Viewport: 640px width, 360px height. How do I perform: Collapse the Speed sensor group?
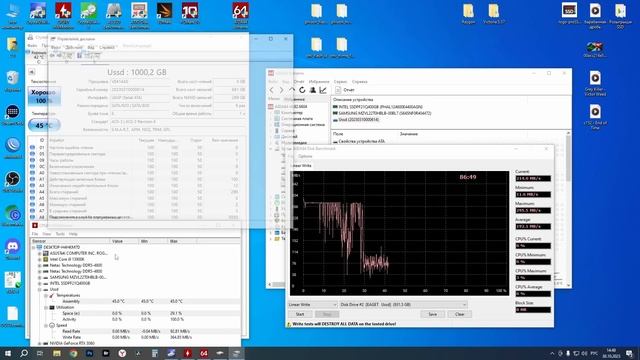(x=46, y=325)
